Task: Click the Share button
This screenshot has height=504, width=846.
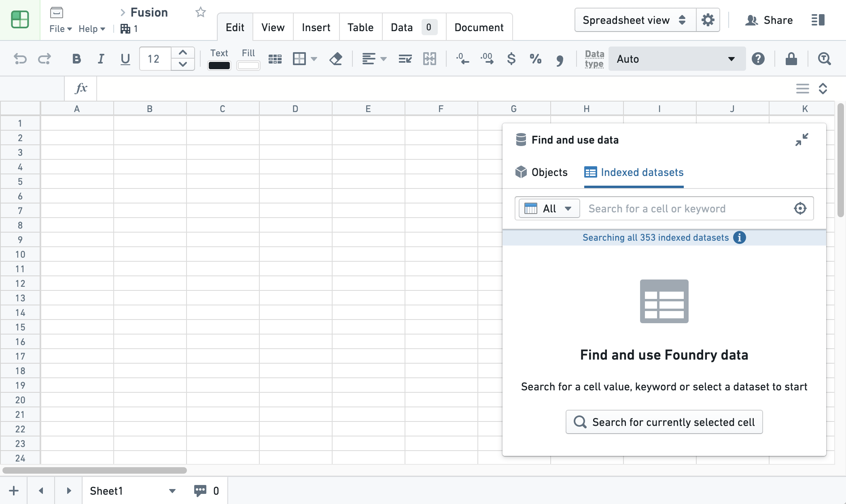Action: [x=769, y=20]
